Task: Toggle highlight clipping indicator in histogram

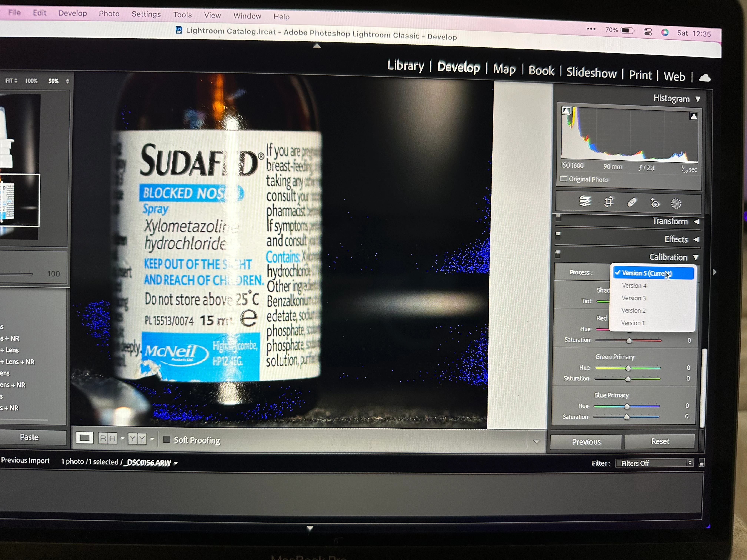Action: (693, 116)
